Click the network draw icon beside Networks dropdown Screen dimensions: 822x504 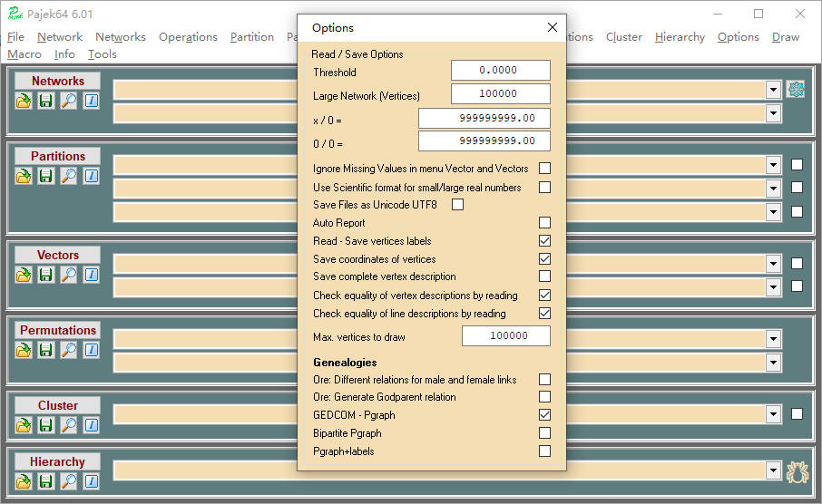pyautogui.click(x=796, y=90)
